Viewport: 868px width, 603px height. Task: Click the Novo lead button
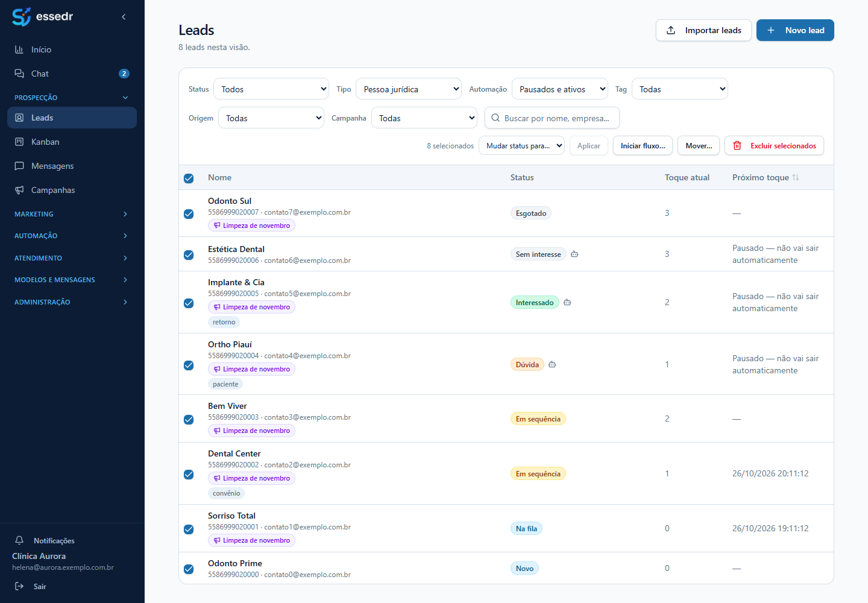coord(795,30)
